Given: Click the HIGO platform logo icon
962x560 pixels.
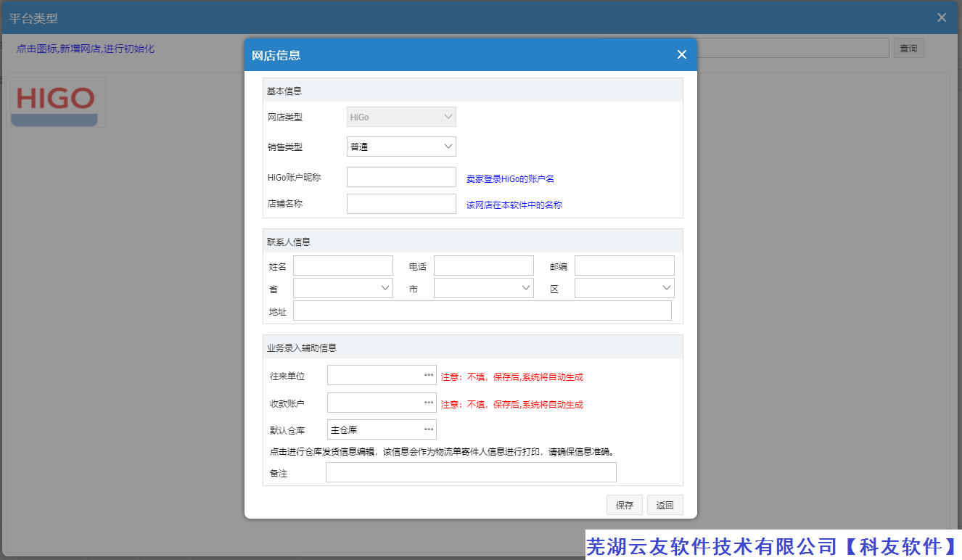Looking at the screenshot, I should pyautogui.click(x=58, y=102).
